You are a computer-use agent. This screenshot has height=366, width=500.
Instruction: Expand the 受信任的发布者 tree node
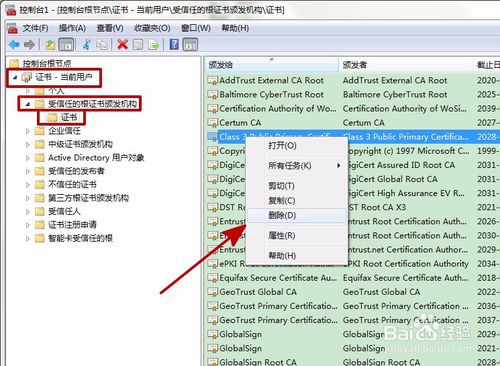click(x=28, y=171)
